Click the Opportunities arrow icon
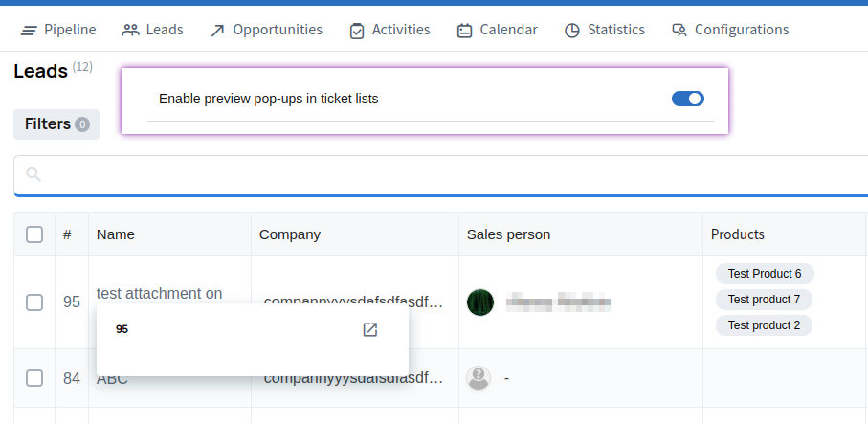The width and height of the screenshot is (868, 424). click(217, 31)
